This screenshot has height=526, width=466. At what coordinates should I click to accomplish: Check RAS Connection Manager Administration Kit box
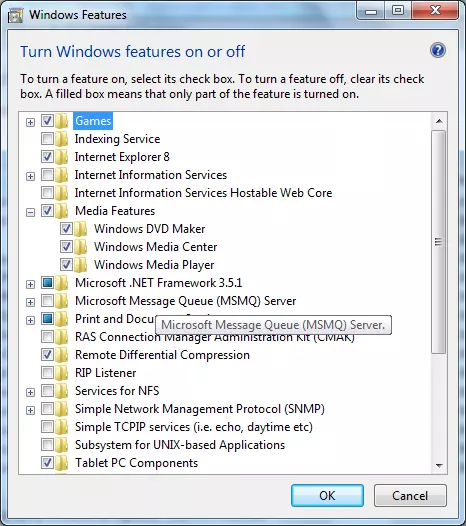tap(47, 336)
